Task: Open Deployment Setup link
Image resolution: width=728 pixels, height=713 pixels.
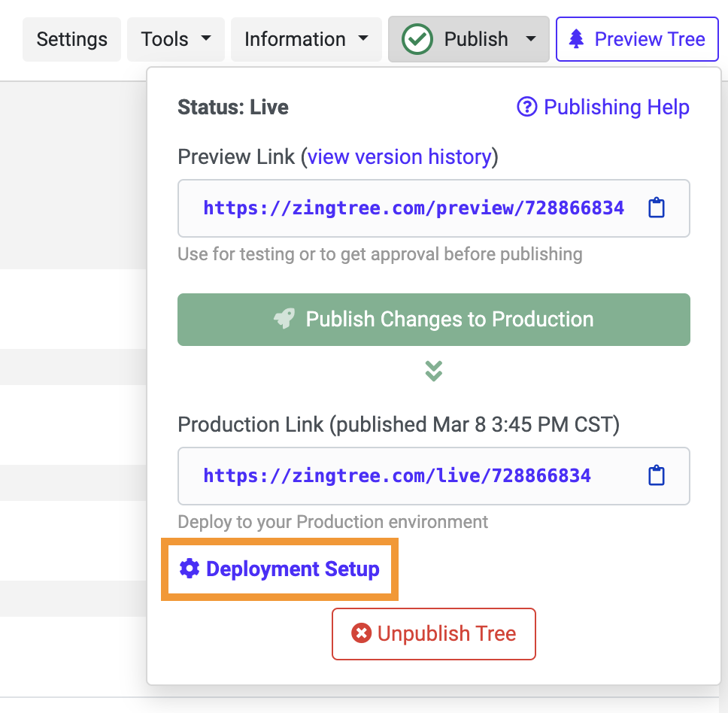Action: pyautogui.click(x=280, y=569)
